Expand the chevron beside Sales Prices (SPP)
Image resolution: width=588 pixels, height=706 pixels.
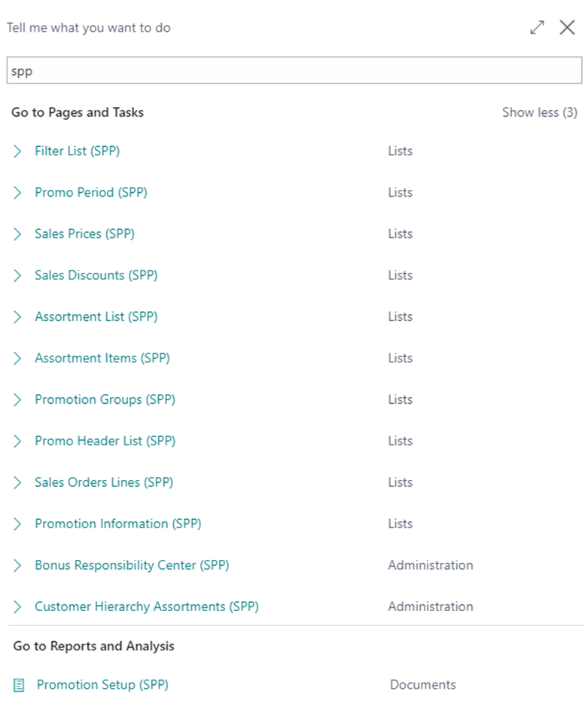coord(18,234)
